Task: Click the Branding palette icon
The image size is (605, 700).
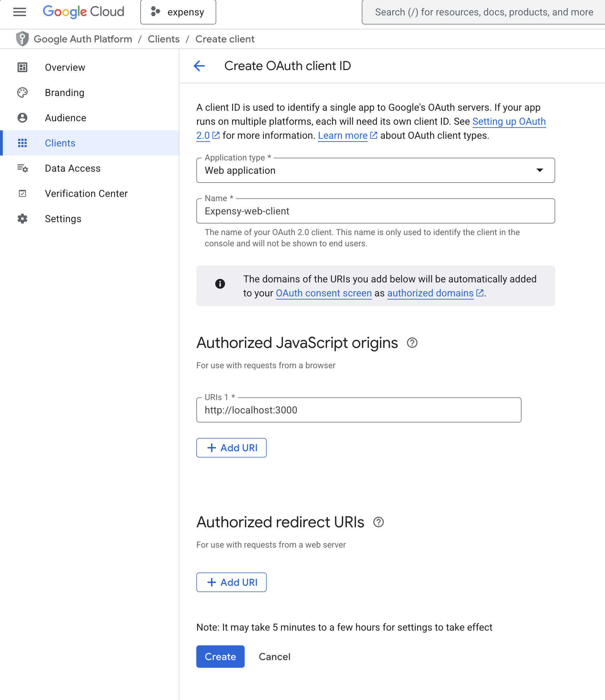Action: tap(22, 92)
